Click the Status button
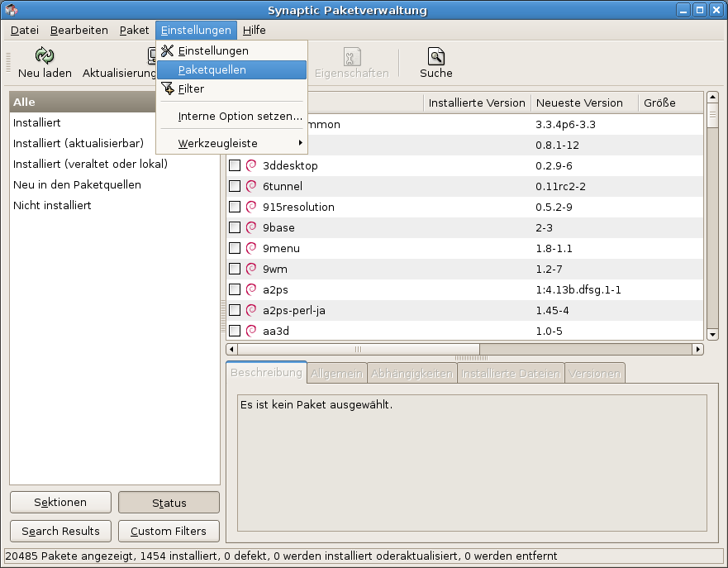 pyautogui.click(x=169, y=503)
